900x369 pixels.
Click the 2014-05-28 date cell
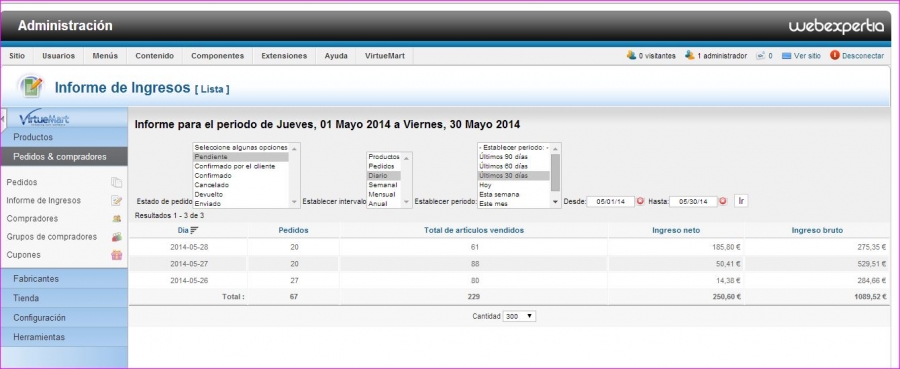[x=188, y=247]
